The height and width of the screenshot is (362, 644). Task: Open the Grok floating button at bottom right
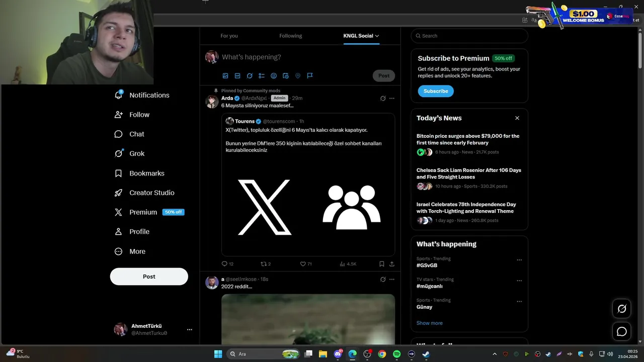point(622,309)
